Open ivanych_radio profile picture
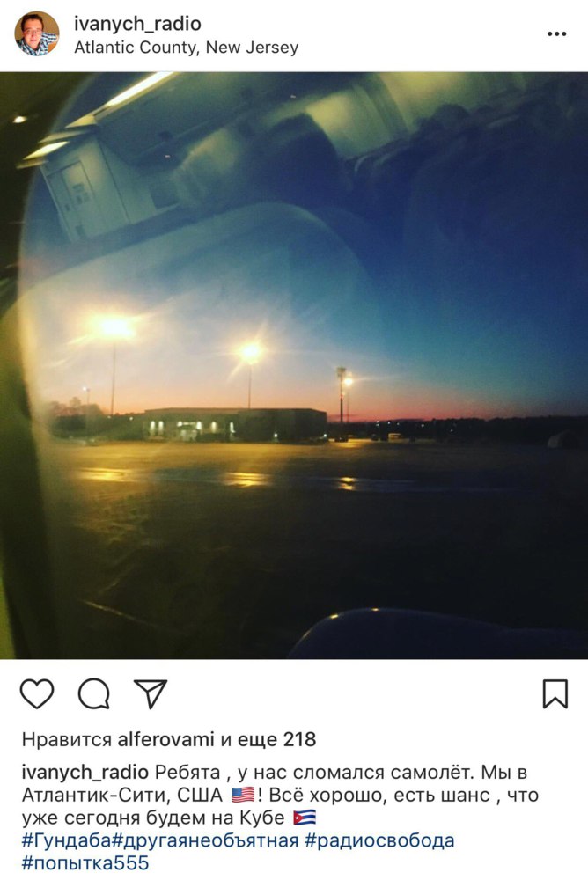The height and width of the screenshot is (880, 588). [36, 33]
